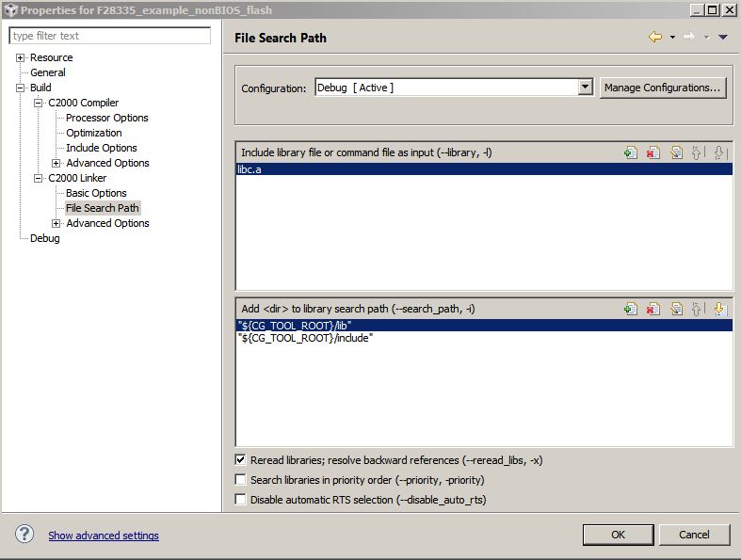
Task: Collapse the C2000 Linker node
Action: coord(38,178)
